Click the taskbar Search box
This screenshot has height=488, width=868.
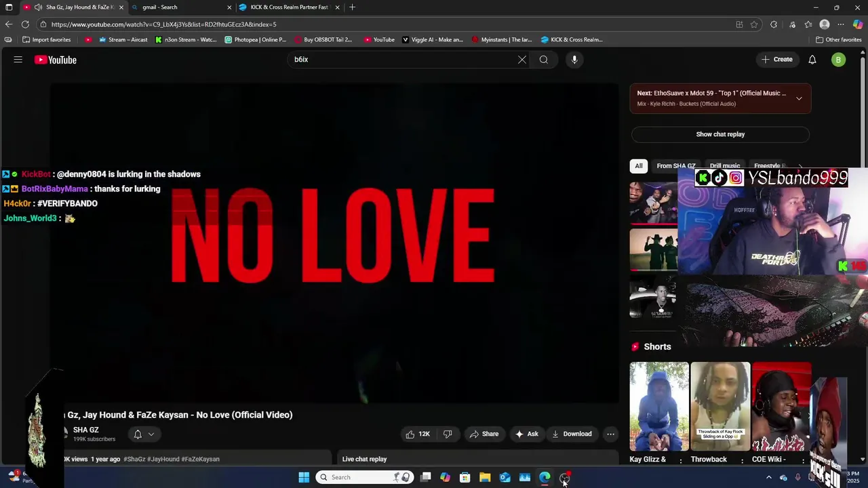(x=365, y=477)
